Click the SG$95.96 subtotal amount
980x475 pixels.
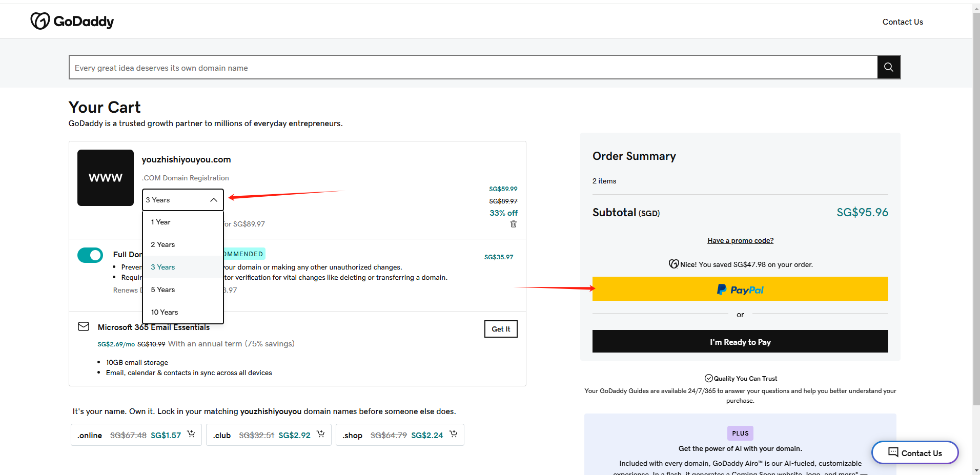[862, 212]
